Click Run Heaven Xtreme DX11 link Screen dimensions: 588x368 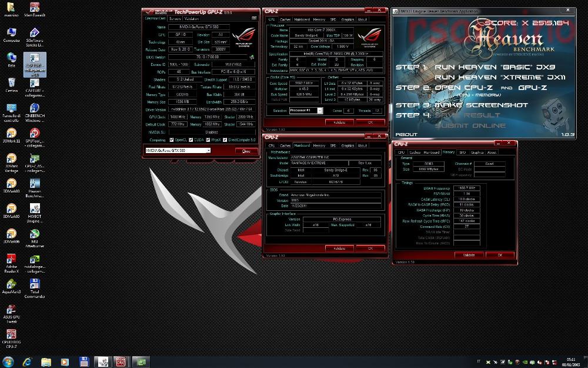click(500, 77)
